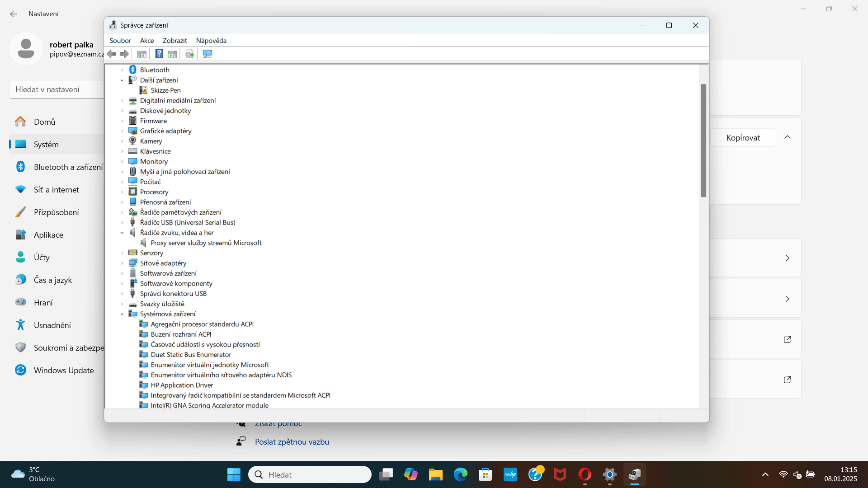The height and width of the screenshot is (488, 868).
Task: Collapse the Systémová zařízení category
Action: 122,314
